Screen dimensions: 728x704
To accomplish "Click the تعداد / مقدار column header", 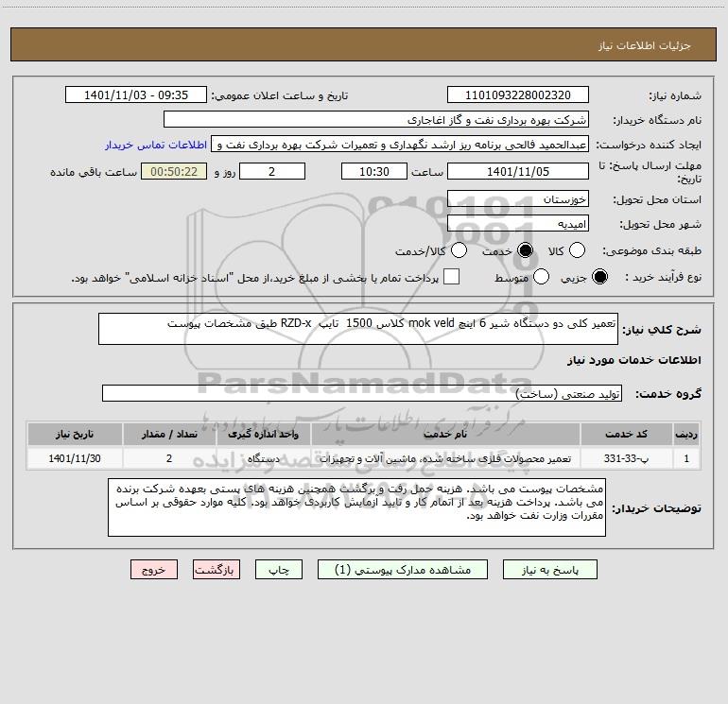I will tap(169, 434).
